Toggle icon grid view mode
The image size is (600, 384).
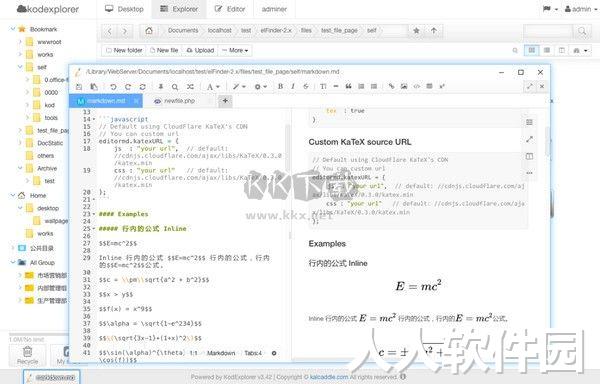click(532, 50)
